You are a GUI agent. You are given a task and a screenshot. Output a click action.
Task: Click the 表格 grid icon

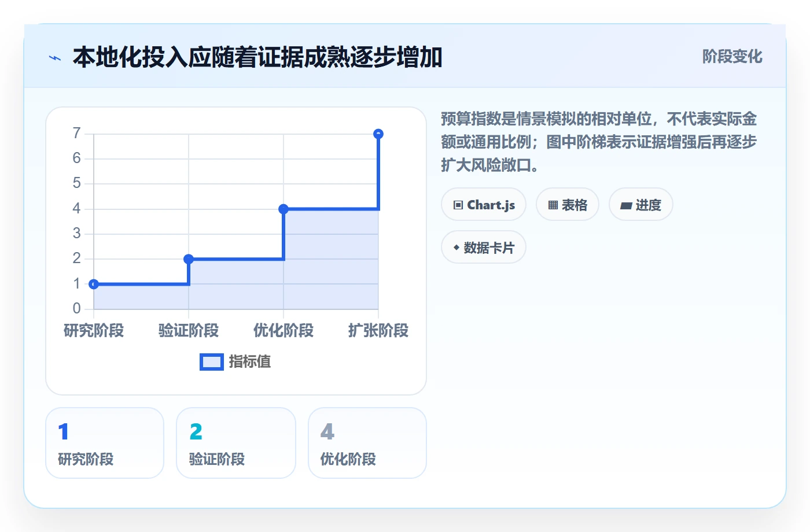(553, 205)
